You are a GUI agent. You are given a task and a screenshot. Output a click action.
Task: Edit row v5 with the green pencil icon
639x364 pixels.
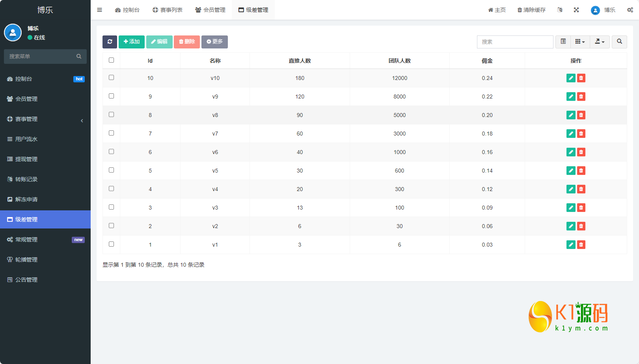[x=571, y=171]
